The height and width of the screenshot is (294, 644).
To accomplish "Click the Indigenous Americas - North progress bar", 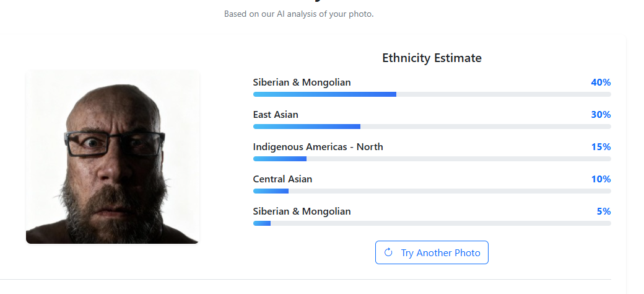I will point(432,159).
